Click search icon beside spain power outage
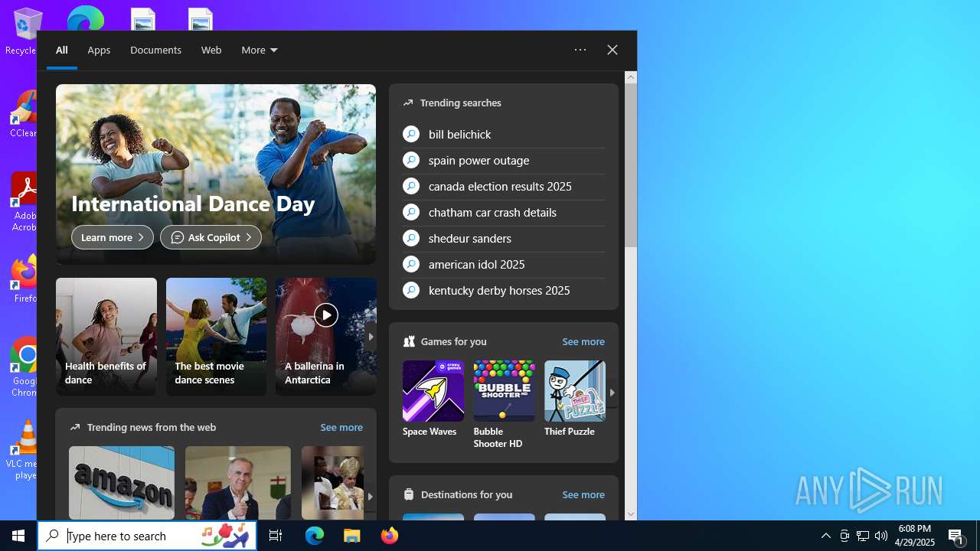This screenshot has height=551, width=980. [411, 160]
